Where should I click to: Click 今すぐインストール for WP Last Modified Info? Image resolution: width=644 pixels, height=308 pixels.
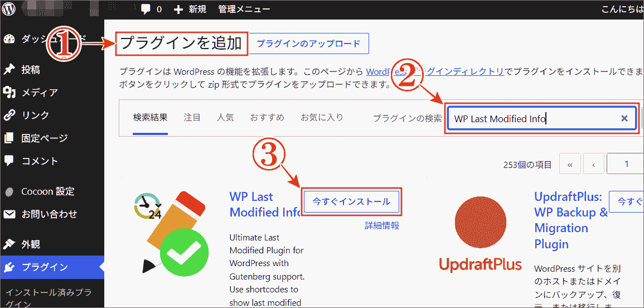(x=352, y=201)
